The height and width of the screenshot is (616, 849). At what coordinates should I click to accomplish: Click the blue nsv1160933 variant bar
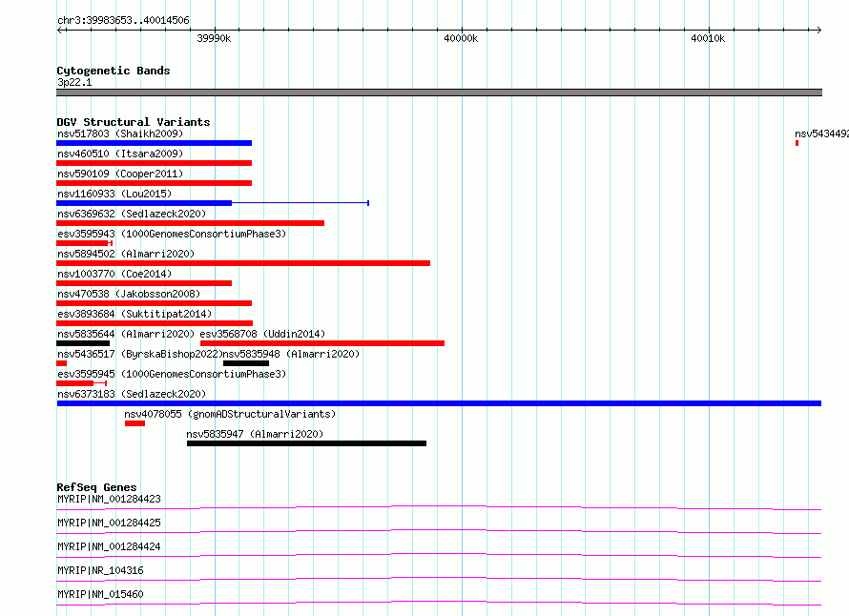[144, 203]
